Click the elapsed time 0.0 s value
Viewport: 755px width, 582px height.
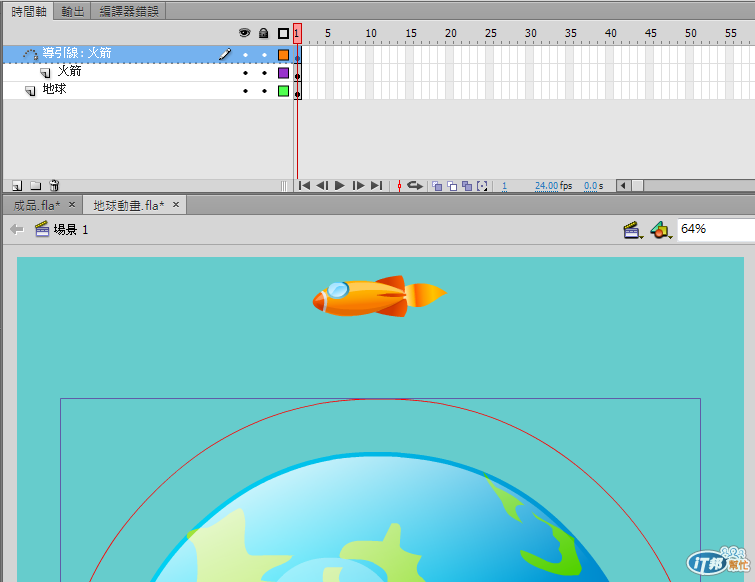[590, 186]
